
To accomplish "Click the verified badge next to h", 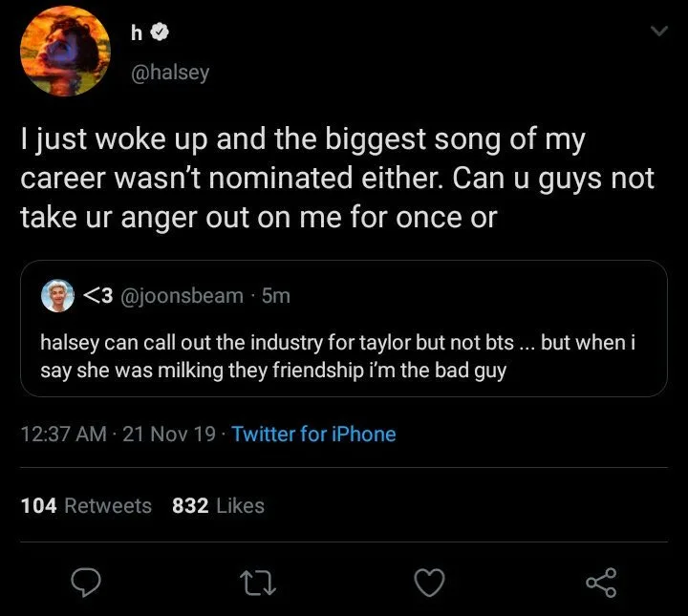I will (x=161, y=34).
